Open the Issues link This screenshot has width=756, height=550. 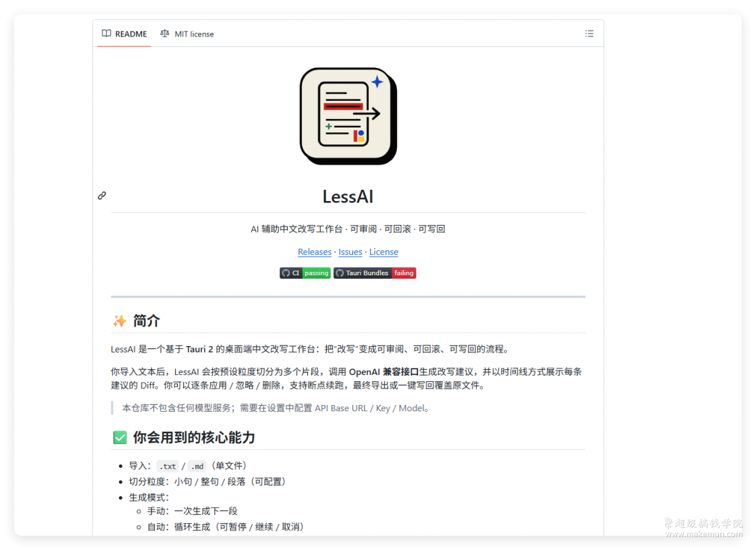pyautogui.click(x=350, y=252)
